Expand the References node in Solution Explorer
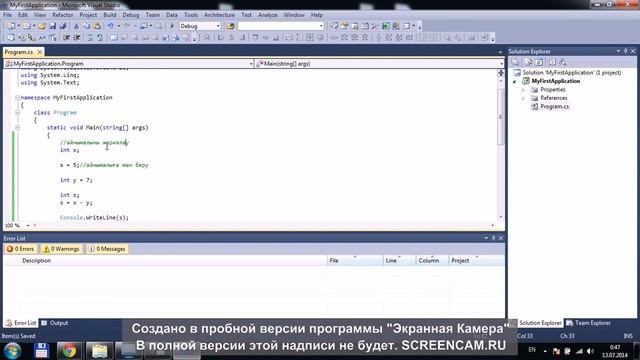 [523, 98]
